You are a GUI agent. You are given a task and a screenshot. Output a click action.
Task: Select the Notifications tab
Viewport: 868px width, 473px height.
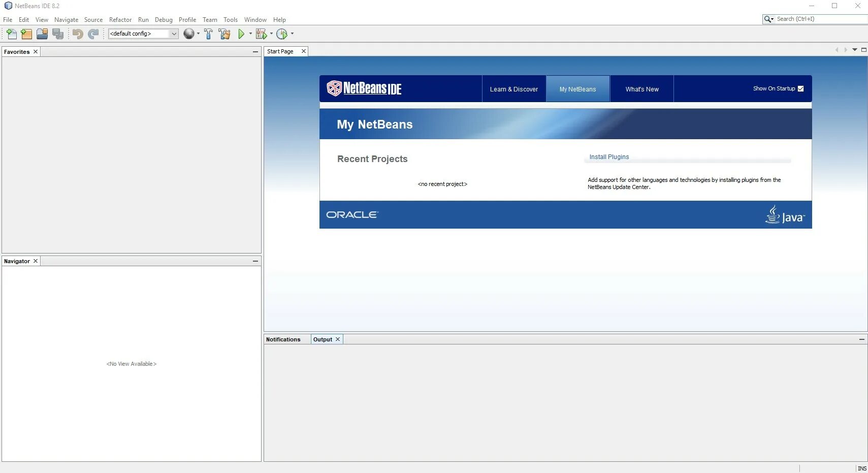pos(283,339)
